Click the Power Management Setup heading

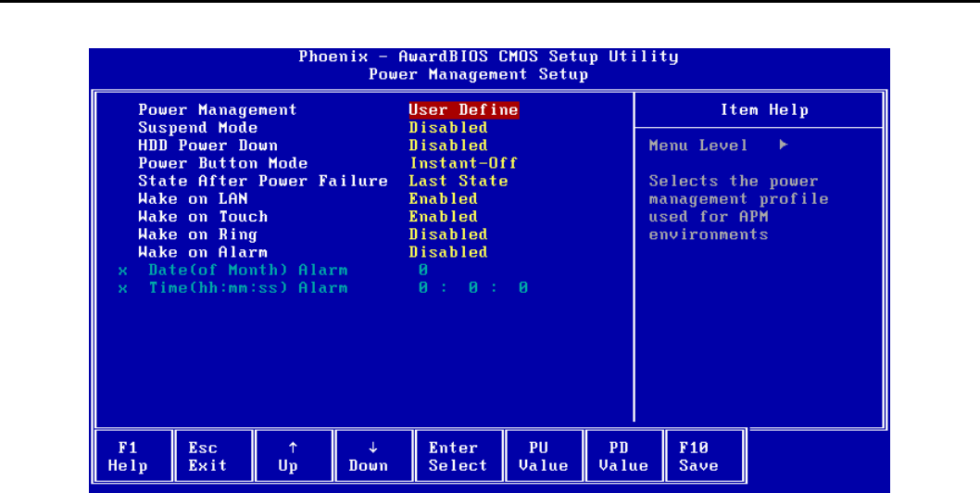tap(478, 74)
